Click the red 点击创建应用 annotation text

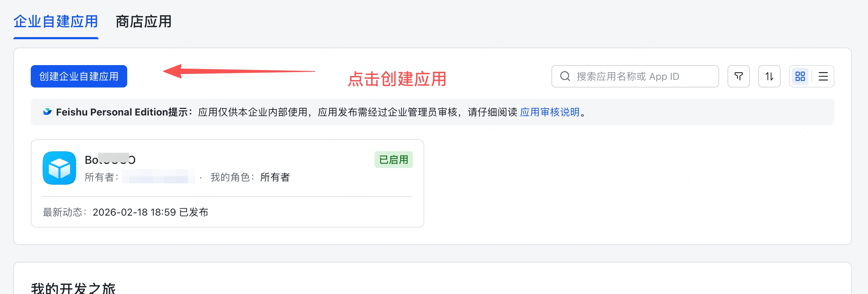click(x=397, y=79)
